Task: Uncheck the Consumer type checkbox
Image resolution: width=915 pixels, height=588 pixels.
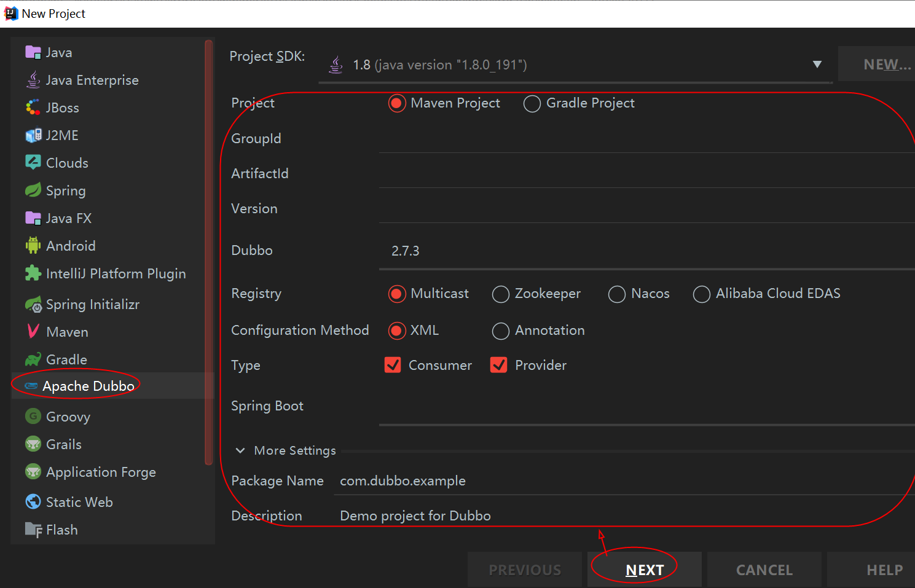Action: coord(393,365)
